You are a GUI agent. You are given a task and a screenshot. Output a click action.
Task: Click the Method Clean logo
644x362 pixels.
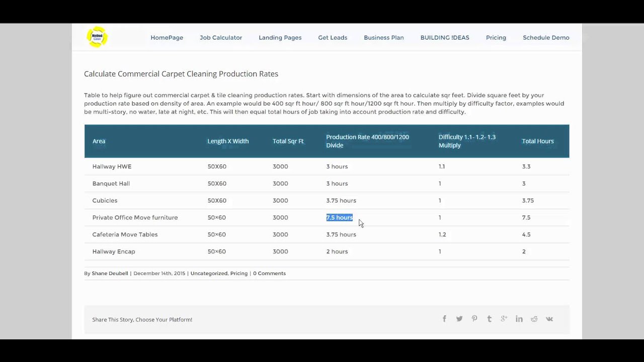[97, 37]
